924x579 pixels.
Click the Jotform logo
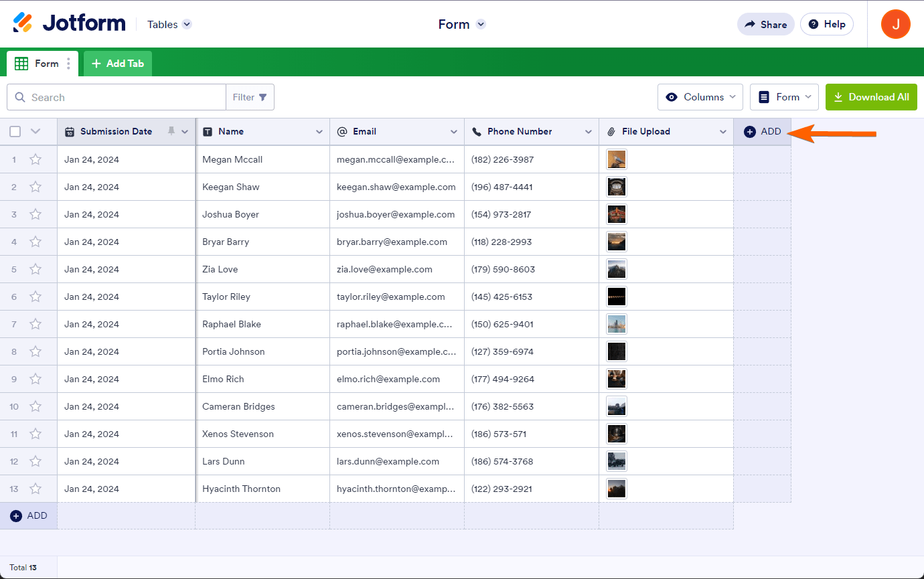[x=69, y=23]
